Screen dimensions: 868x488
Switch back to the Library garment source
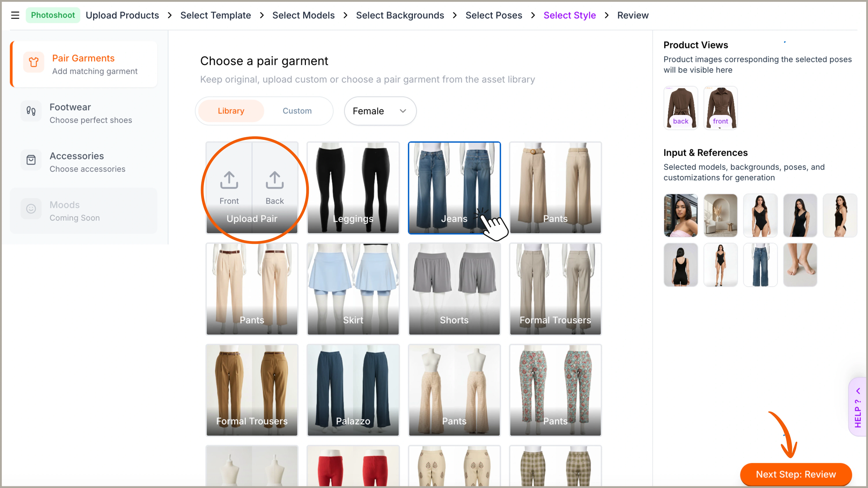coord(230,111)
